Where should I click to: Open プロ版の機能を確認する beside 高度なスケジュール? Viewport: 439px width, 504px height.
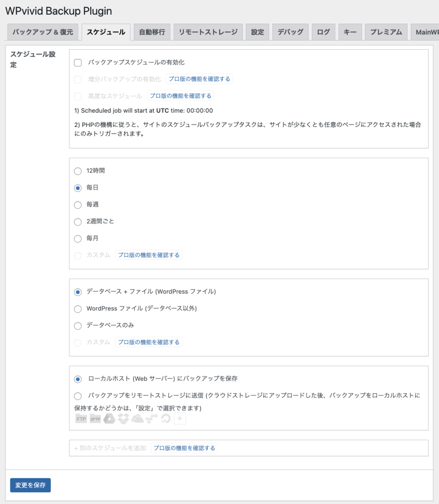(x=181, y=96)
